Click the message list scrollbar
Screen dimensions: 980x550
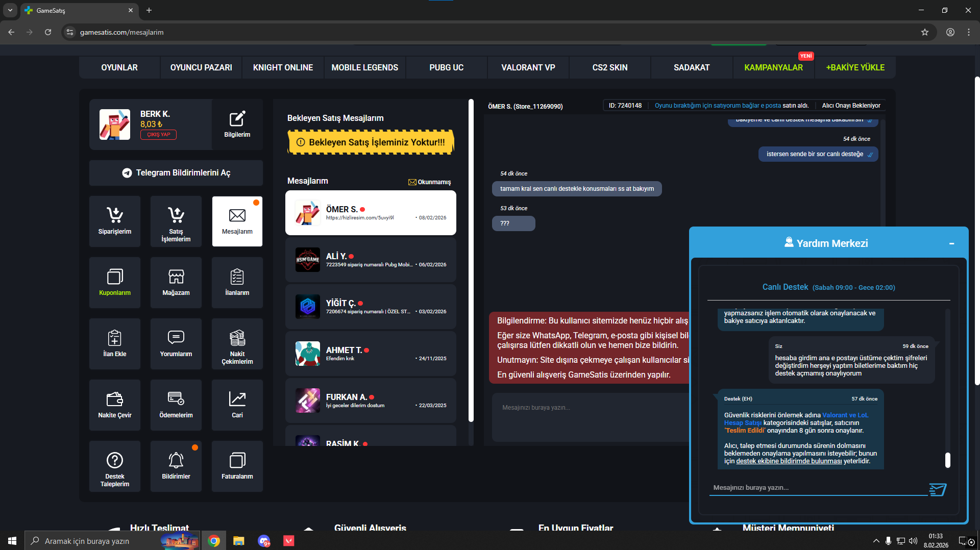click(471, 260)
